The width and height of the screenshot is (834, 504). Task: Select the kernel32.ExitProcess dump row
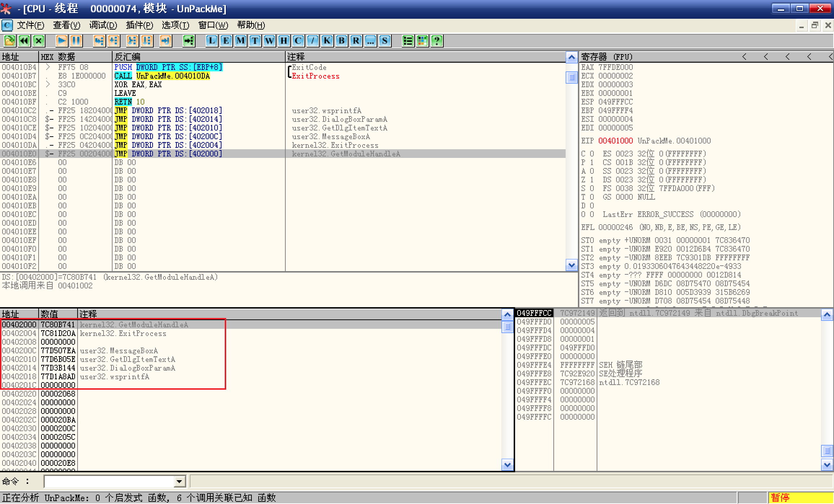pos(123,333)
